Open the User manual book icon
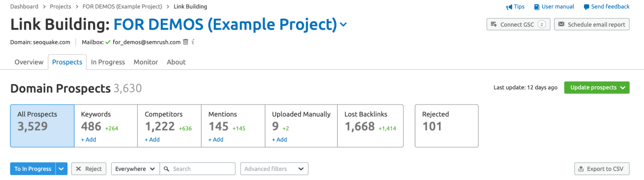The image size is (644, 180). click(537, 7)
